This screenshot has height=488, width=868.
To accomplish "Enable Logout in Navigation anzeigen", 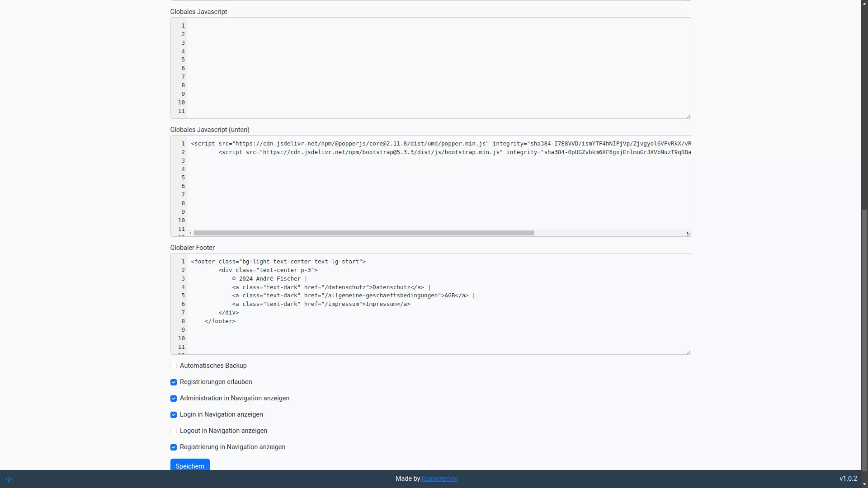I will (x=174, y=431).
